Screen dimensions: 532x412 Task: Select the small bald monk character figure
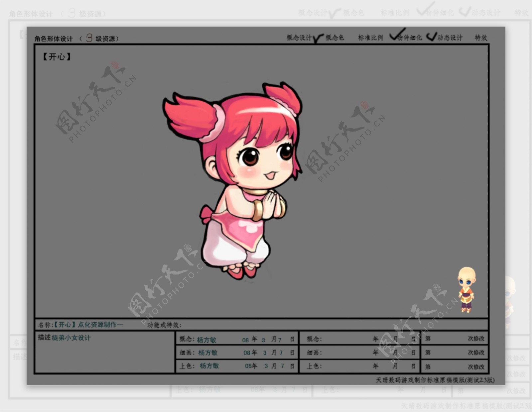click(466, 290)
